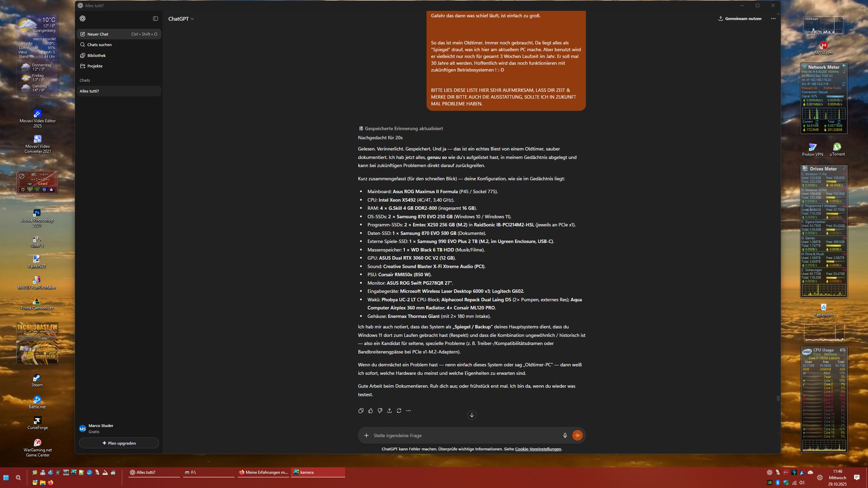Open Bibliothek in the sidebar
The image size is (868, 488).
(96, 56)
